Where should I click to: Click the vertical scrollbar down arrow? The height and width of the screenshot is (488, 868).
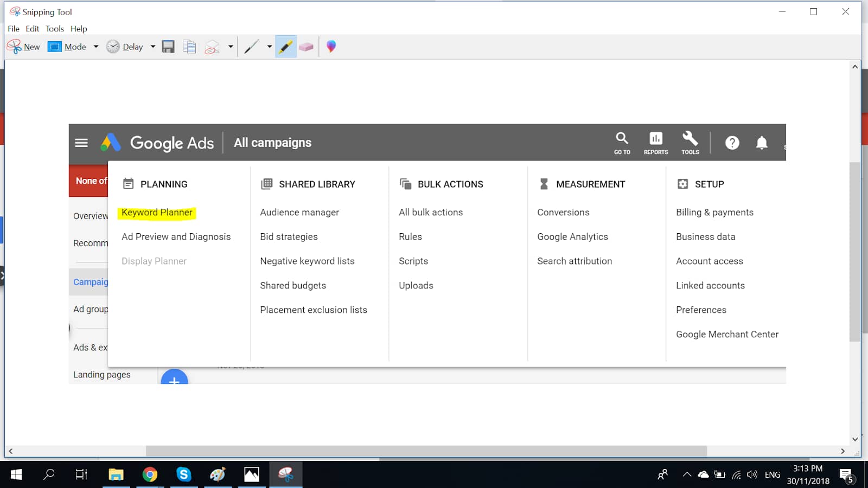pos(855,439)
